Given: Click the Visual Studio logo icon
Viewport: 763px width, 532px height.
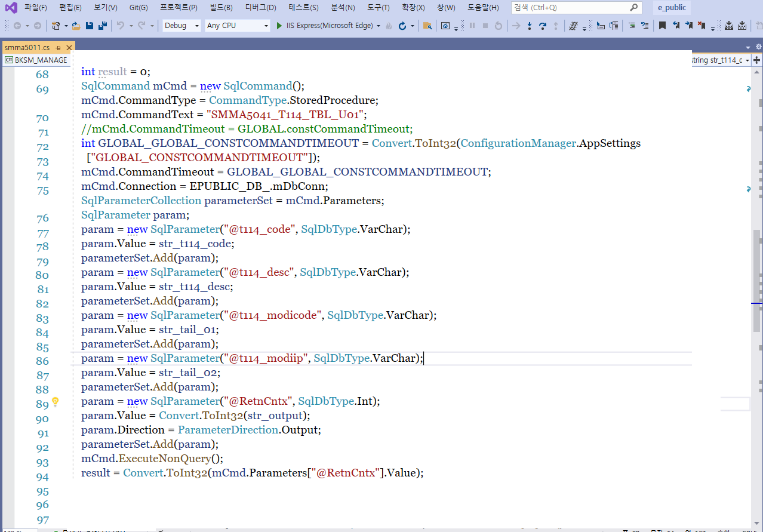Looking at the screenshot, I should 11,8.
